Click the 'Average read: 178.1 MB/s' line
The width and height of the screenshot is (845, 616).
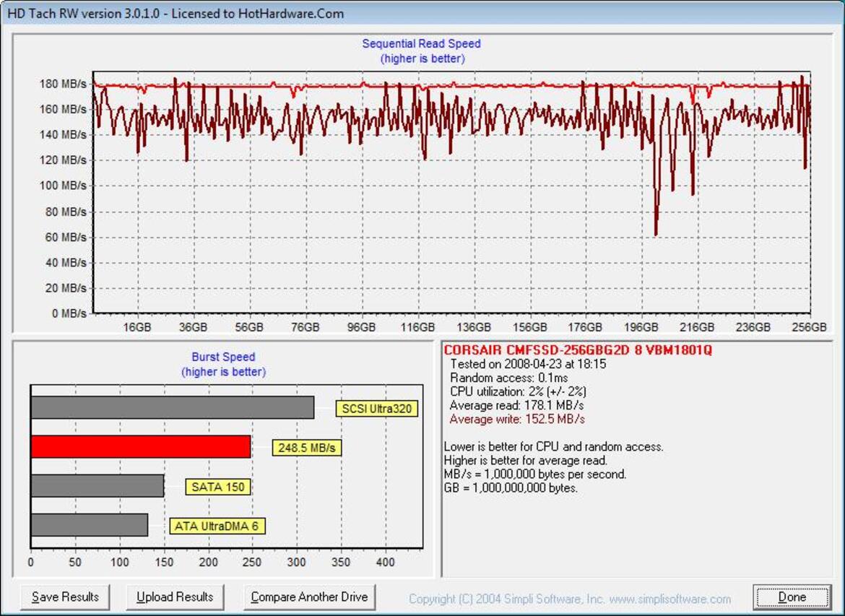point(516,405)
